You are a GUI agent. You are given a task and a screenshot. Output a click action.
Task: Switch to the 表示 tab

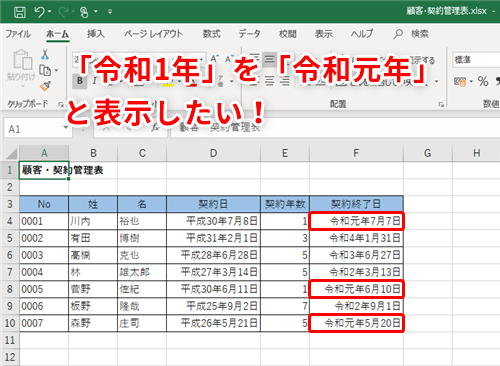point(324,34)
